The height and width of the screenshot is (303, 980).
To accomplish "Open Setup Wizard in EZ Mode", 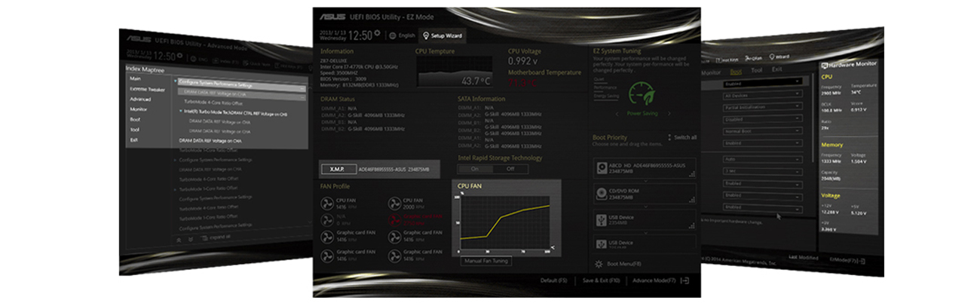I will click(x=443, y=35).
